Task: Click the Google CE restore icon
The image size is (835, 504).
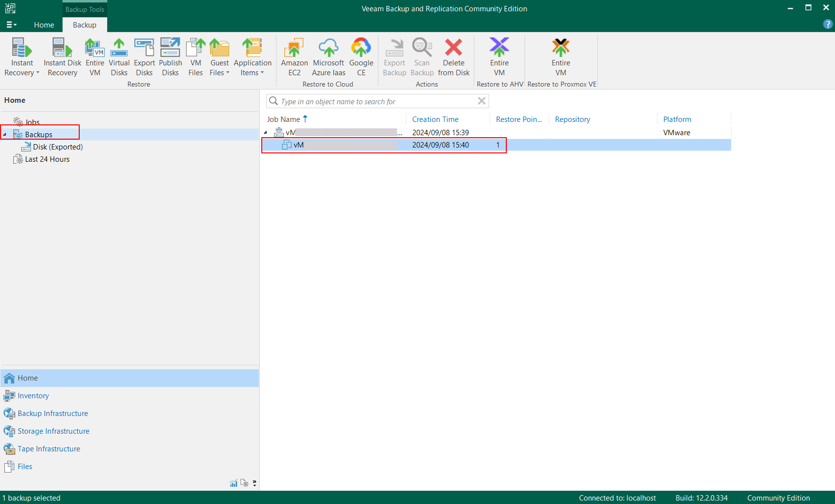Action: (361, 48)
